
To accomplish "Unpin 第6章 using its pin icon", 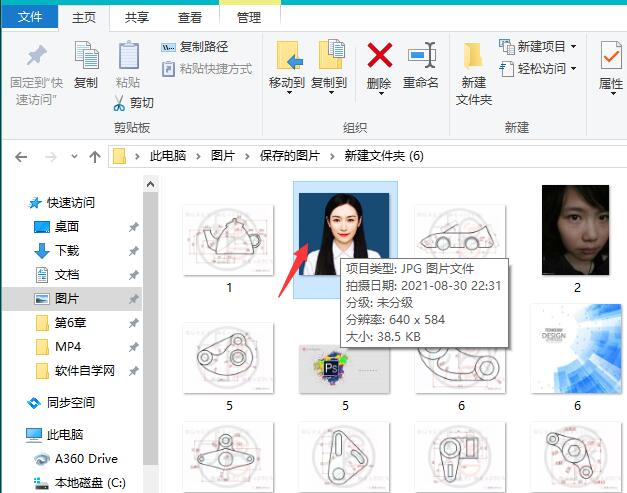I will [133, 323].
